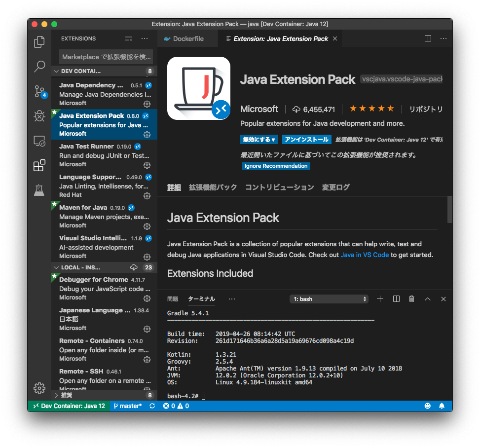This screenshot has width=480, height=448.
Task: Open the Remote Explorer view
Action: 39,141
